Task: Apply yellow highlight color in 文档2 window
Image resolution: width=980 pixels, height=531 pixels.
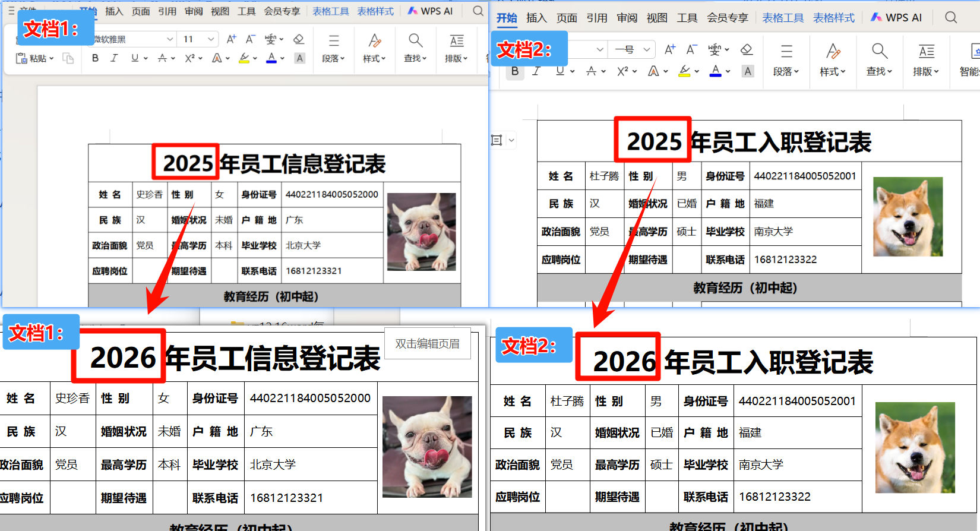Action: [684, 71]
